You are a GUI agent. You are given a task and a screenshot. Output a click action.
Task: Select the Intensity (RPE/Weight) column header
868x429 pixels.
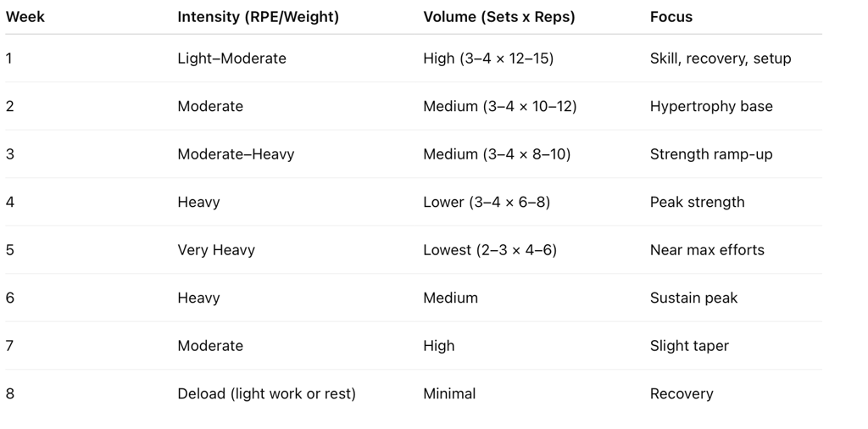pos(258,17)
